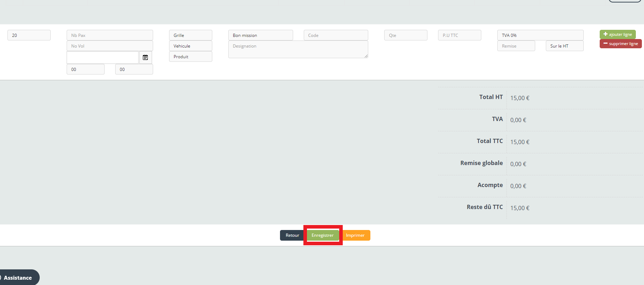Open the 'Bon mission' dropdown

(x=260, y=35)
